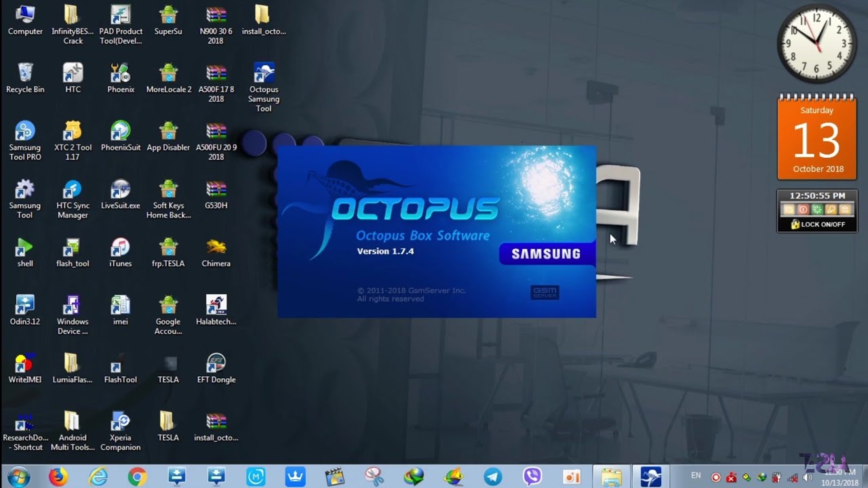Open the Computer desktop icon
Viewport: 868px width, 488px height.
pos(25,20)
